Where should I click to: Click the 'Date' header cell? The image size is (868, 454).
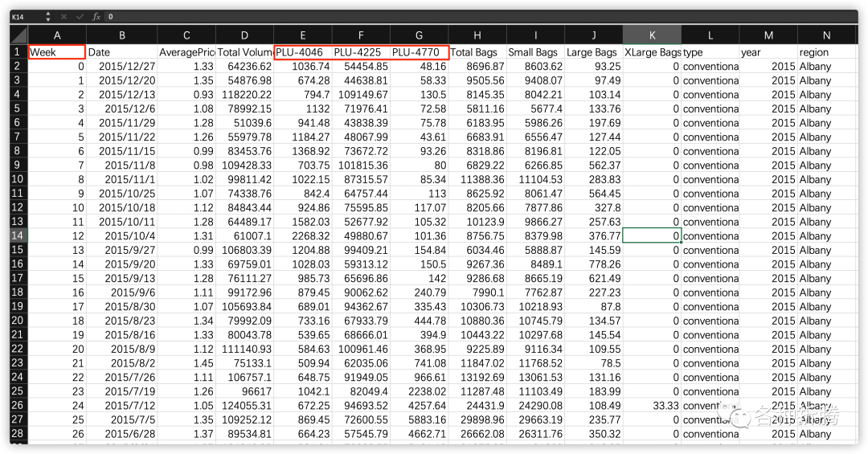click(122, 52)
